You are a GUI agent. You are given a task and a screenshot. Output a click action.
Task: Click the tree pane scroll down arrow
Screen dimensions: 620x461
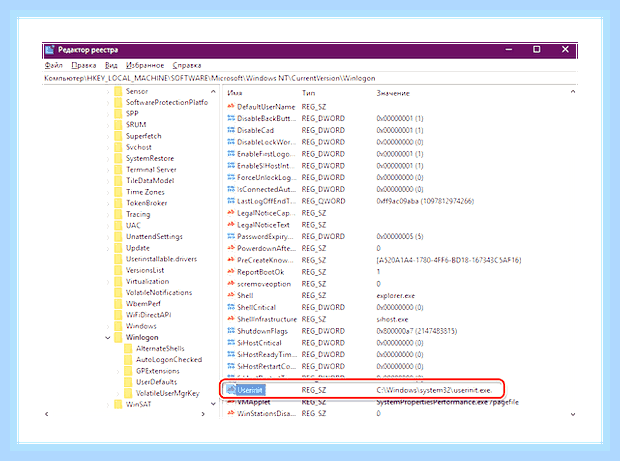click(213, 404)
